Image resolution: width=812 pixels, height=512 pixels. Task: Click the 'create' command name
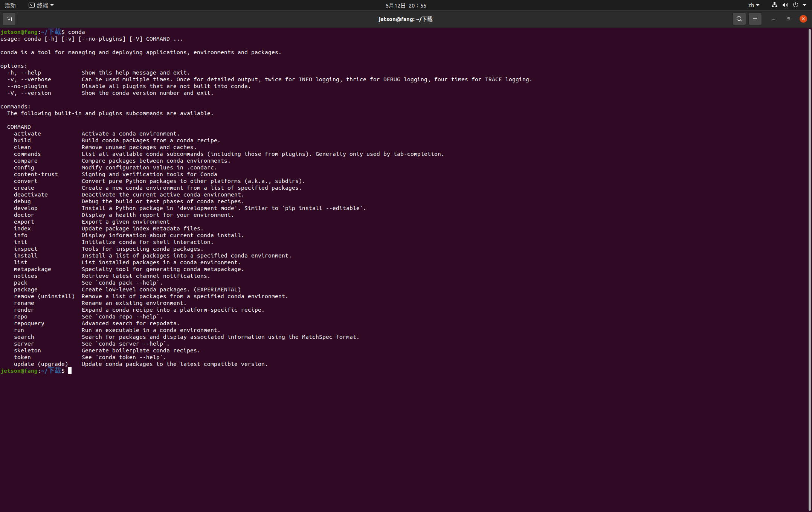pyautogui.click(x=24, y=188)
